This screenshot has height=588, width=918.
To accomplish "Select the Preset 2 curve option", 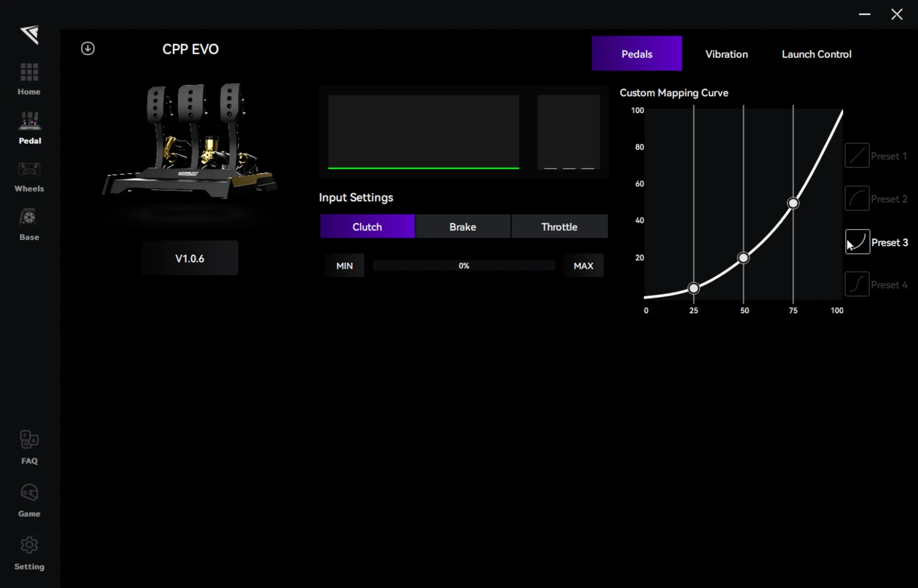I will click(857, 199).
